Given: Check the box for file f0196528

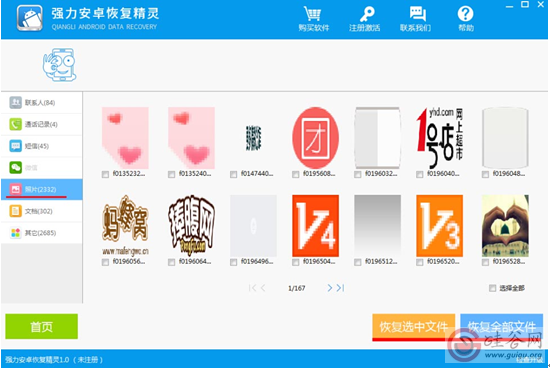Looking at the screenshot, I should click(485, 262).
